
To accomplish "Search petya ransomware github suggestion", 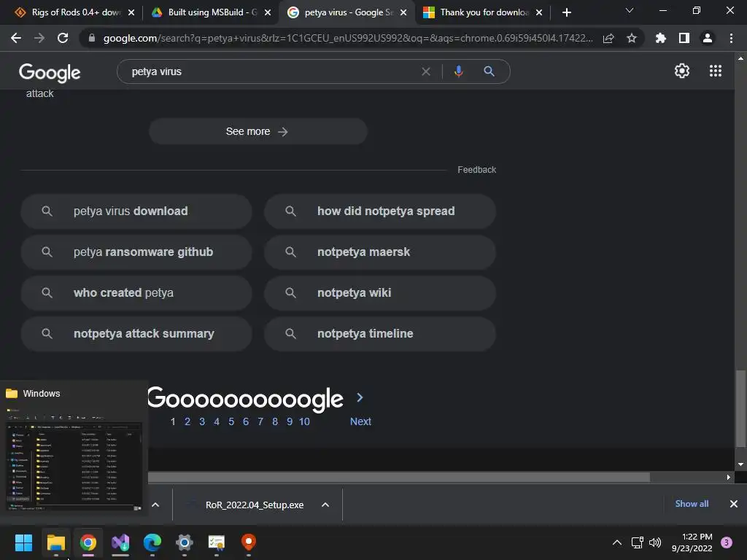I will 136,252.
